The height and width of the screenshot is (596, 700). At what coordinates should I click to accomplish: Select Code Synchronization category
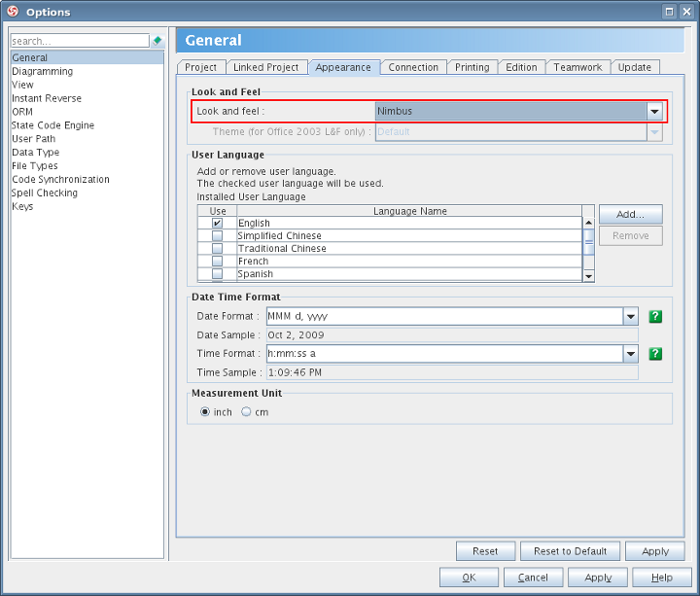point(87,179)
